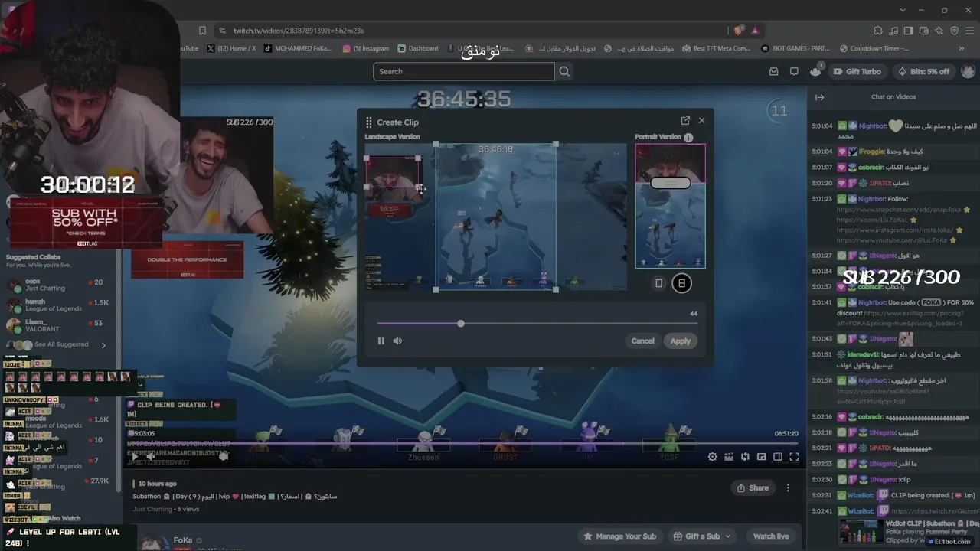Click the clip clapperboard icon in player

pyautogui.click(x=729, y=457)
